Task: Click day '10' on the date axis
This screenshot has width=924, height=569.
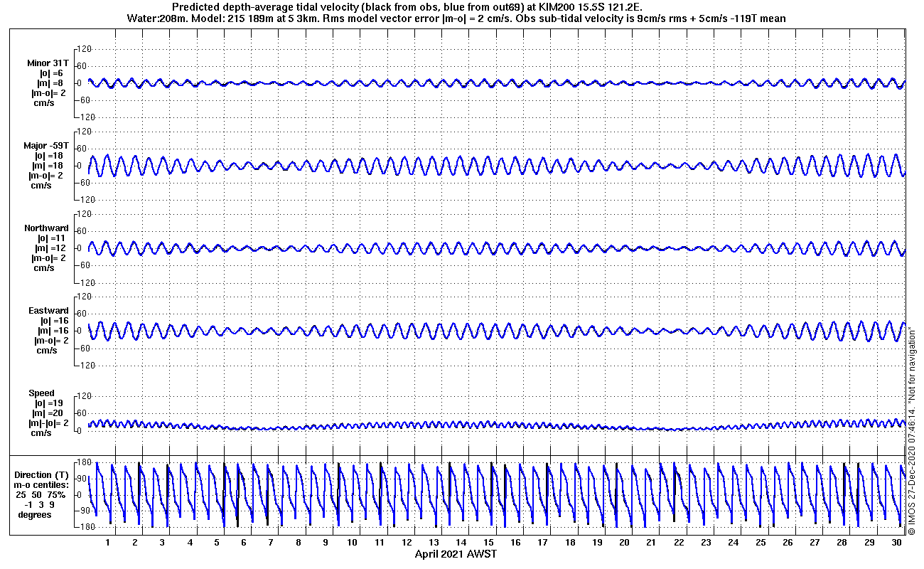Action: pos(353,543)
